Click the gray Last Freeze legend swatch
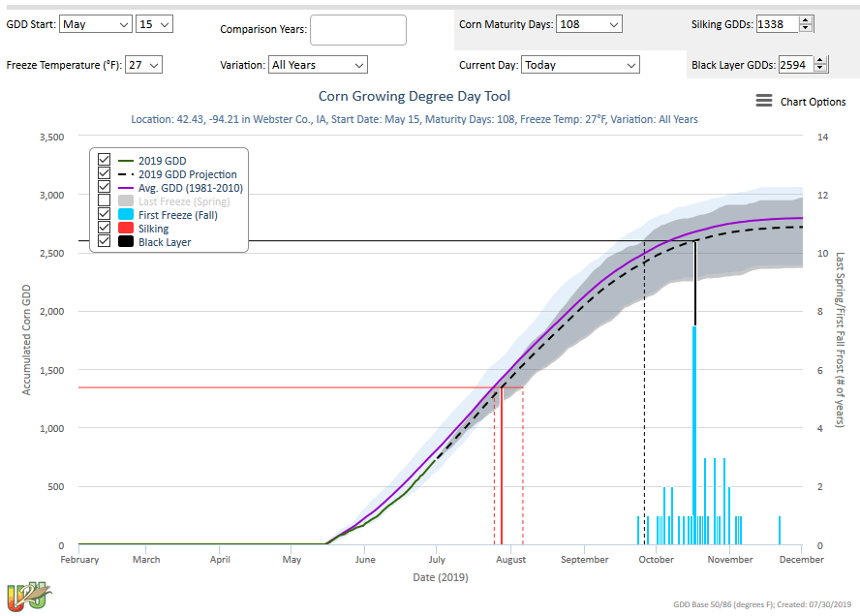 click(126, 201)
